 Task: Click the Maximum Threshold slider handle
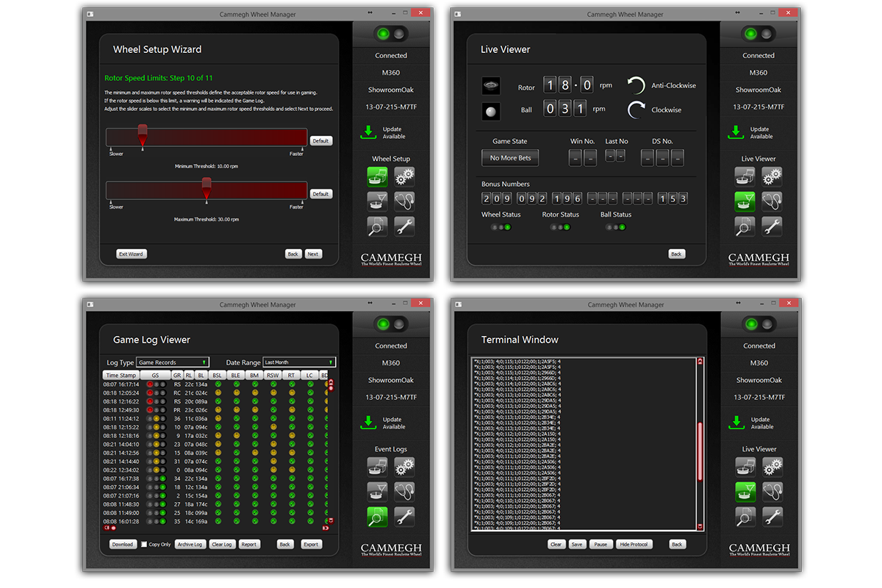(x=207, y=188)
